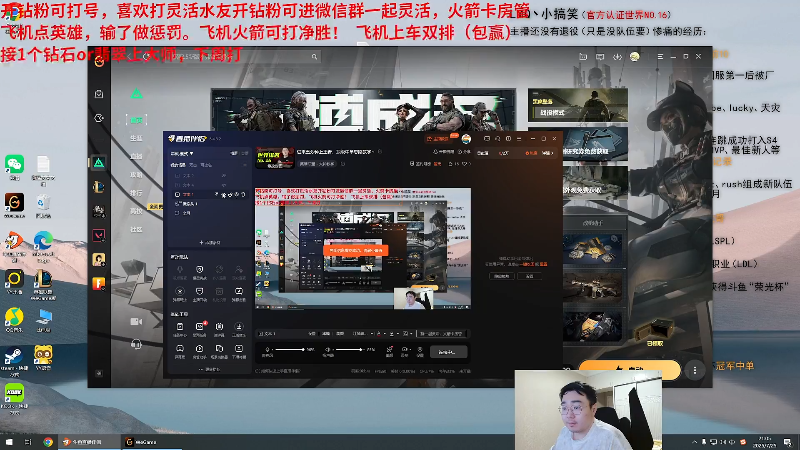Open the video camera icon in WeGame game menu
The width and height of the screenshot is (800, 450).
pyautogui.click(x=136, y=321)
